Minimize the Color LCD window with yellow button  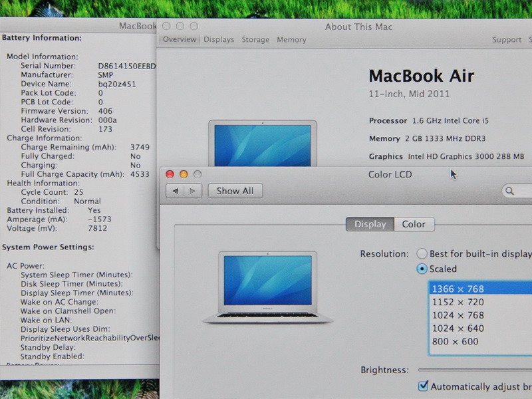[184, 174]
